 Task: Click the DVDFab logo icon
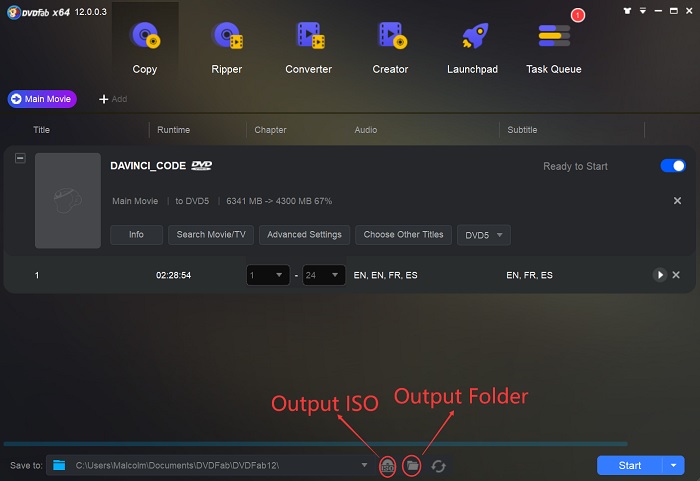(x=13, y=12)
